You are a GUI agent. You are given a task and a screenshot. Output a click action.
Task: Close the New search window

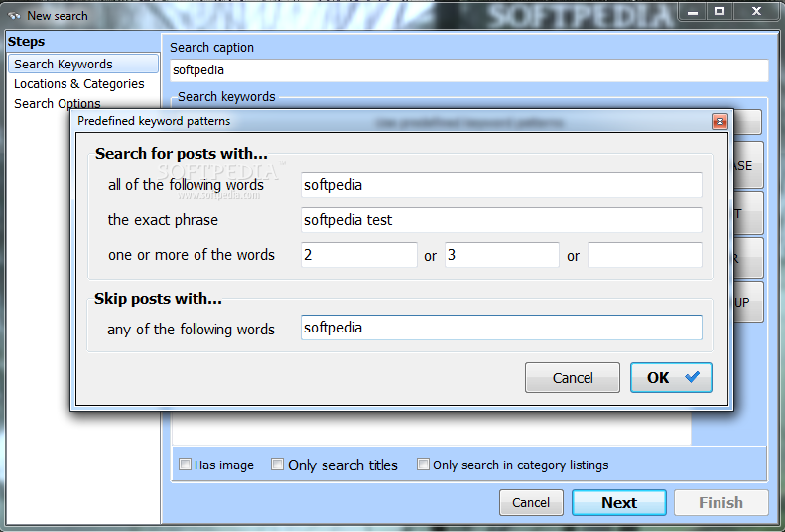pos(756,12)
